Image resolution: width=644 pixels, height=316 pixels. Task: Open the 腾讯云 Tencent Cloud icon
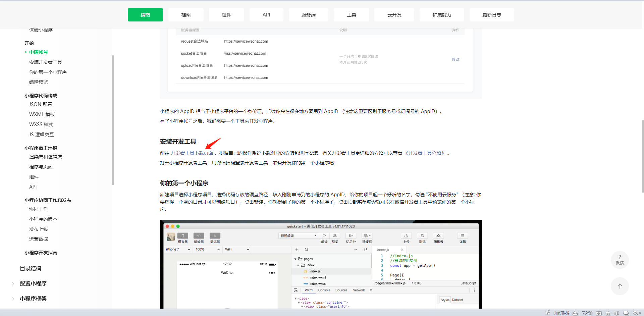[438, 236]
